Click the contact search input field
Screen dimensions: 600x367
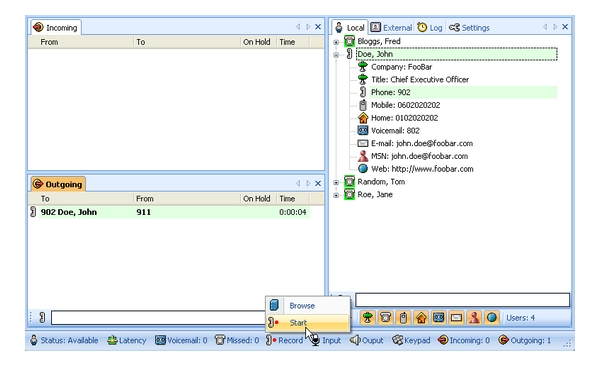462,300
